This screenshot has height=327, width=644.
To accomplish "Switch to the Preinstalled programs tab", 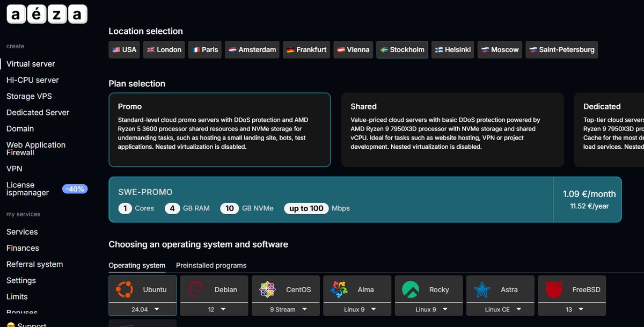I will coord(211,265).
